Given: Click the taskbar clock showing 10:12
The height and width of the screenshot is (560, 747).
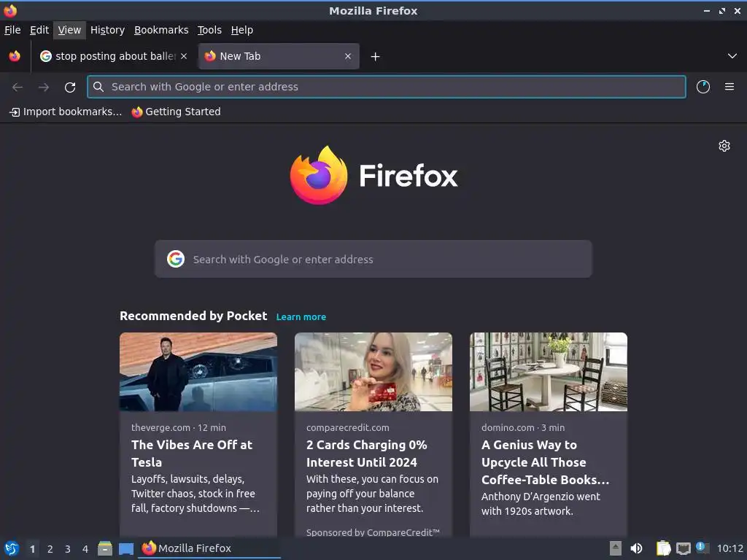Looking at the screenshot, I should 729,548.
